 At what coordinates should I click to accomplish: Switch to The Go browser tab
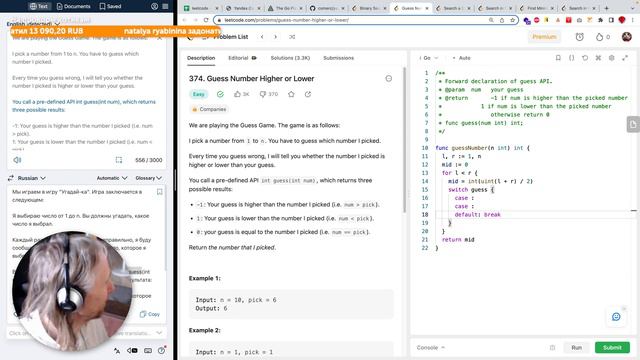click(x=285, y=8)
